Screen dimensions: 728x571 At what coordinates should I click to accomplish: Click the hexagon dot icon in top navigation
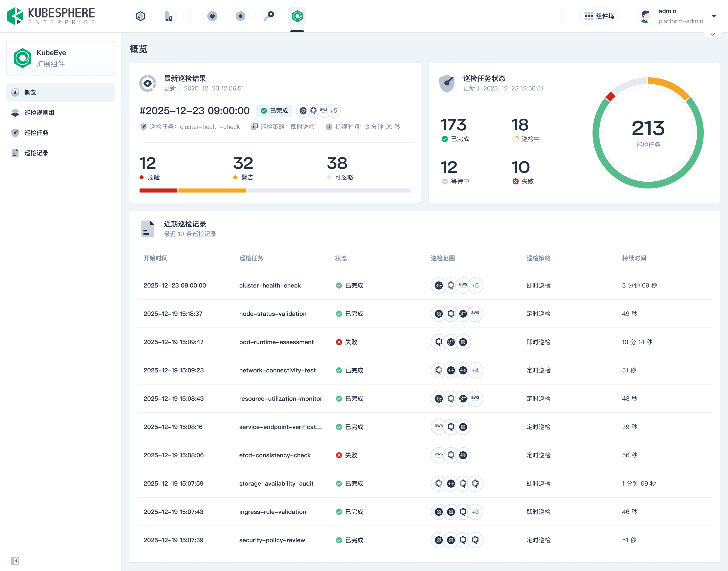pyautogui.click(x=240, y=16)
